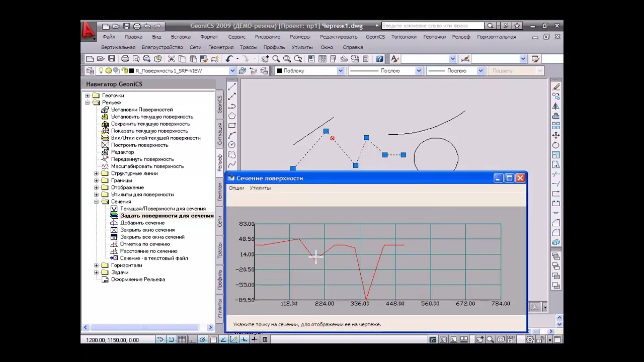Toggle Object Snap in the status bar
644x362 pixels.
pyautogui.click(x=213, y=339)
